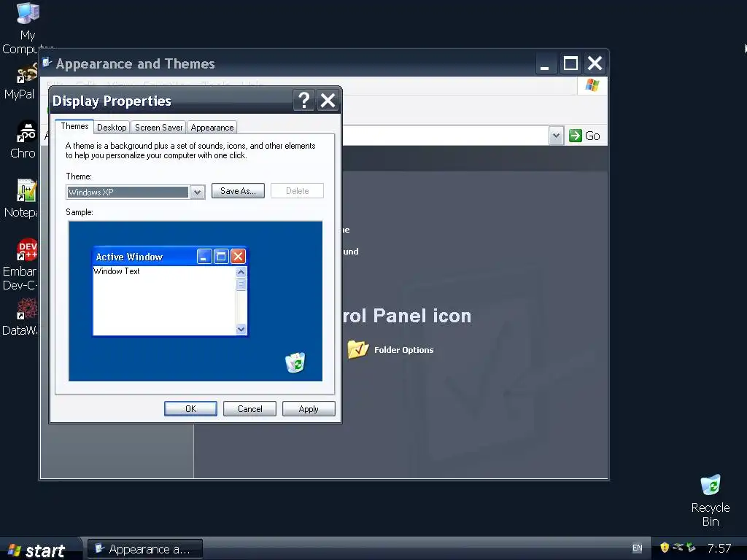Image resolution: width=747 pixels, height=560 pixels.
Task: Click the Windows flag logo in Appearance and Themes window
Action: point(592,85)
